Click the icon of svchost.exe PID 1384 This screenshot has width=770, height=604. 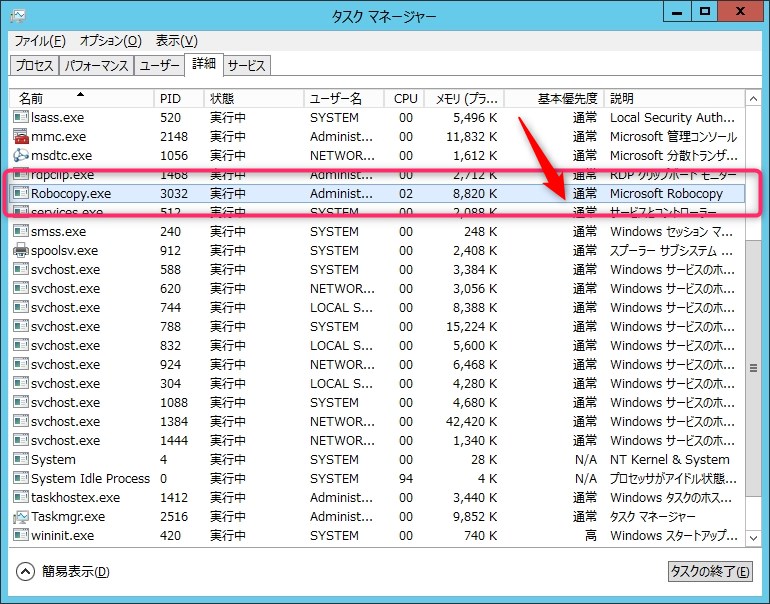[21, 421]
